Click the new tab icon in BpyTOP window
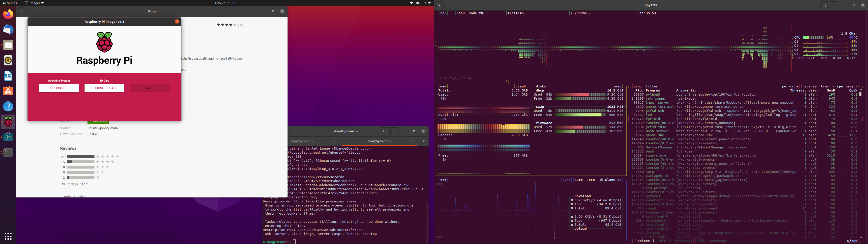868x244 pixels. [x=439, y=5]
